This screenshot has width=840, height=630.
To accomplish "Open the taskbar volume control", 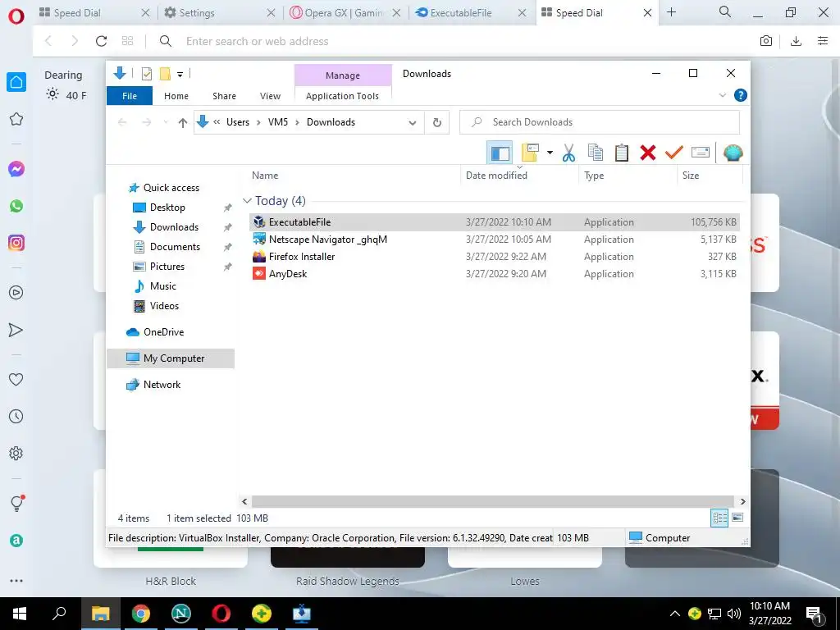I will (734, 614).
